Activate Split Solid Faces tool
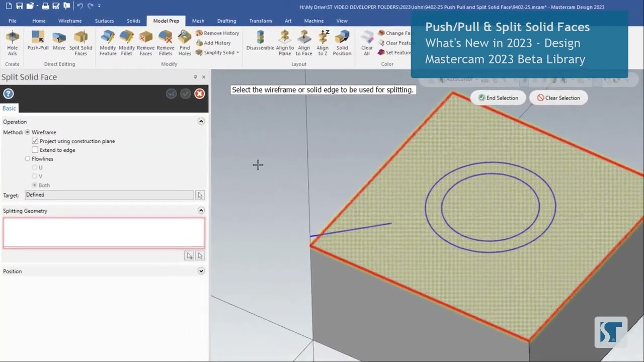This screenshot has height=362, width=644. pos(80,43)
